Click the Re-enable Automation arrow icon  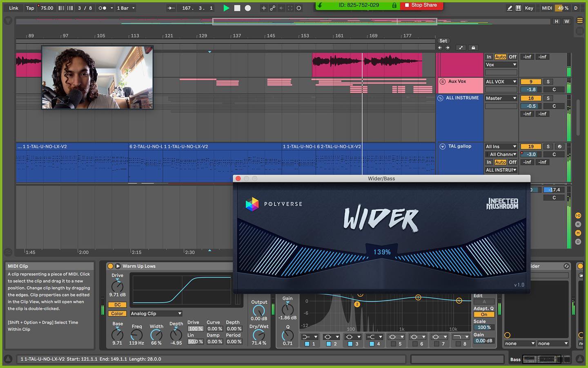(x=281, y=8)
